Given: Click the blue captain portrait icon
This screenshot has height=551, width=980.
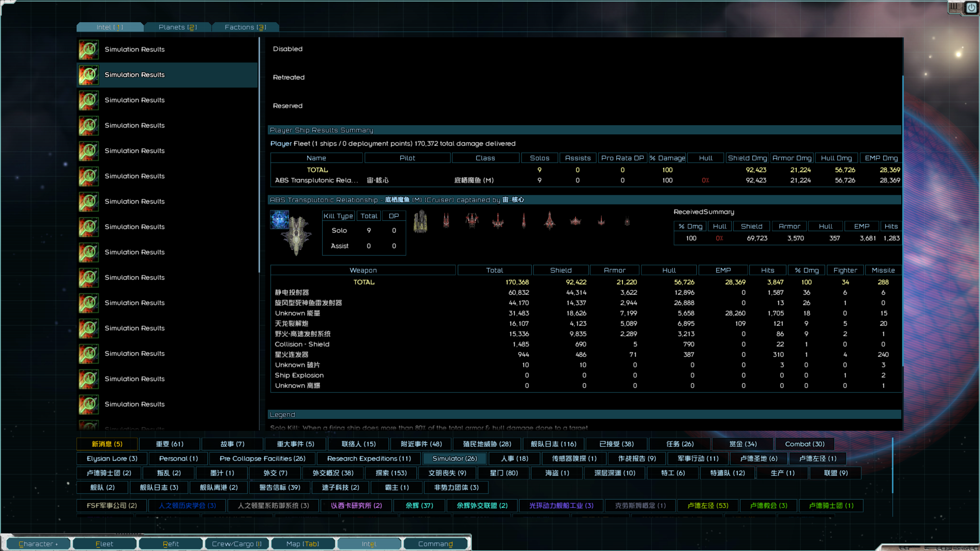Looking at the screenshot, I should [280, 219].
